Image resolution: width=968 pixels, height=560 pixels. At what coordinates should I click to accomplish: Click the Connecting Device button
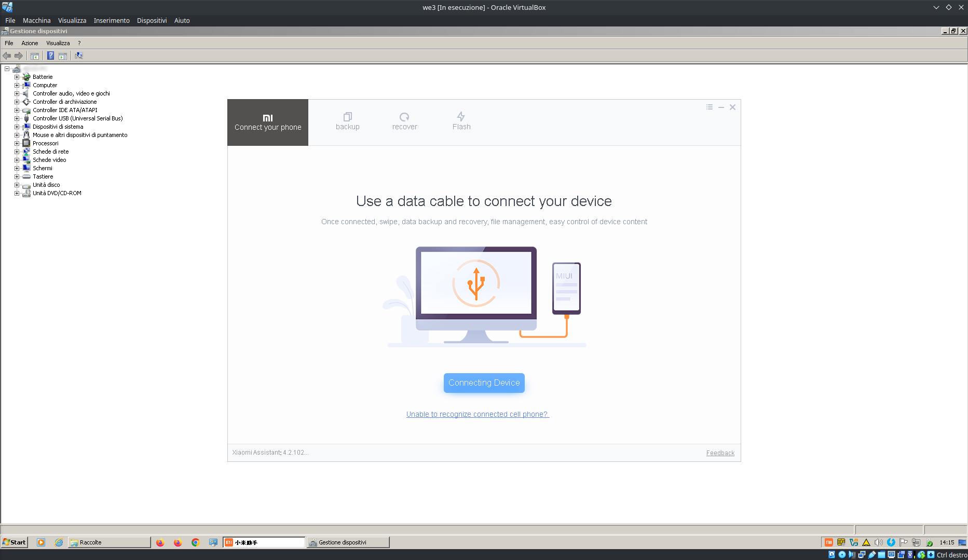[484, 383]
